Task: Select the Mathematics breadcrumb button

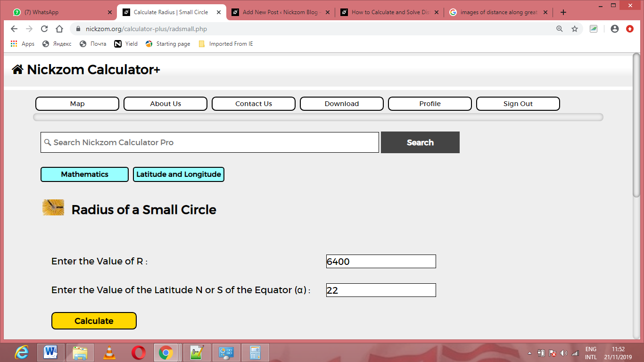Action: [x=85, y=174]
